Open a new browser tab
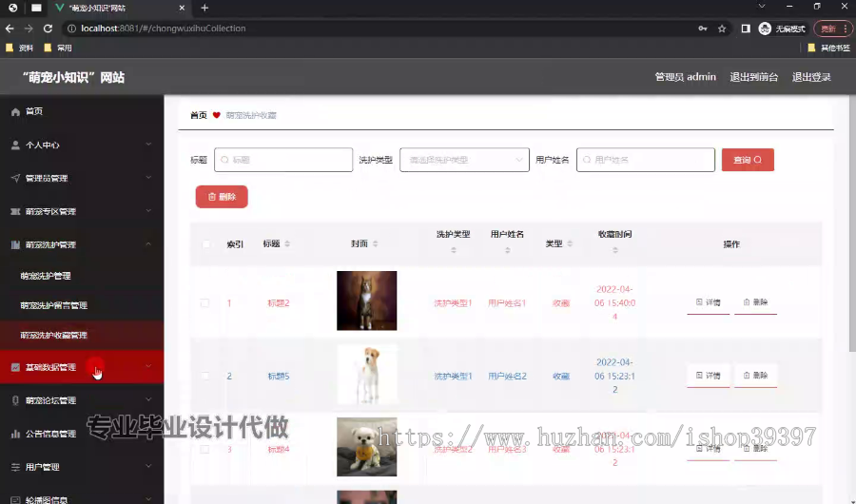This screenshot has height=504, width=856. 204,8
